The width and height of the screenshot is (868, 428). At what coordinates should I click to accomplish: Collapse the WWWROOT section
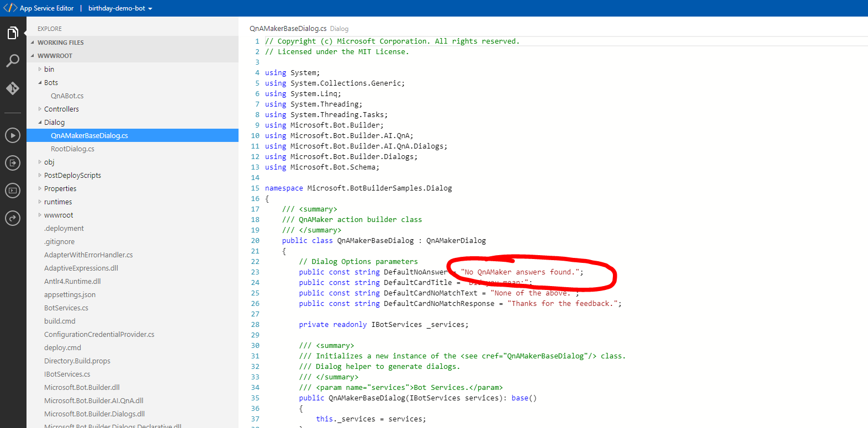pyautogui.click(x=32, y=56)
